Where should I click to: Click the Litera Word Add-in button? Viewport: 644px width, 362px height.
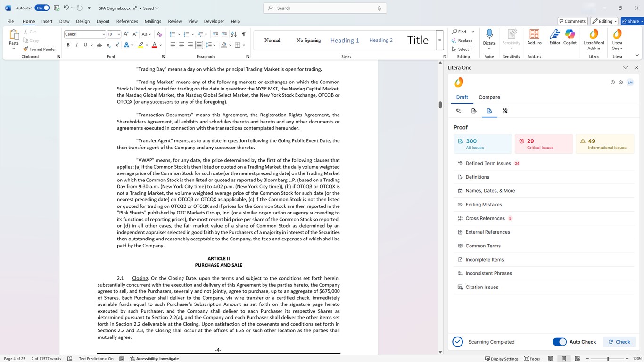(594, 39)
